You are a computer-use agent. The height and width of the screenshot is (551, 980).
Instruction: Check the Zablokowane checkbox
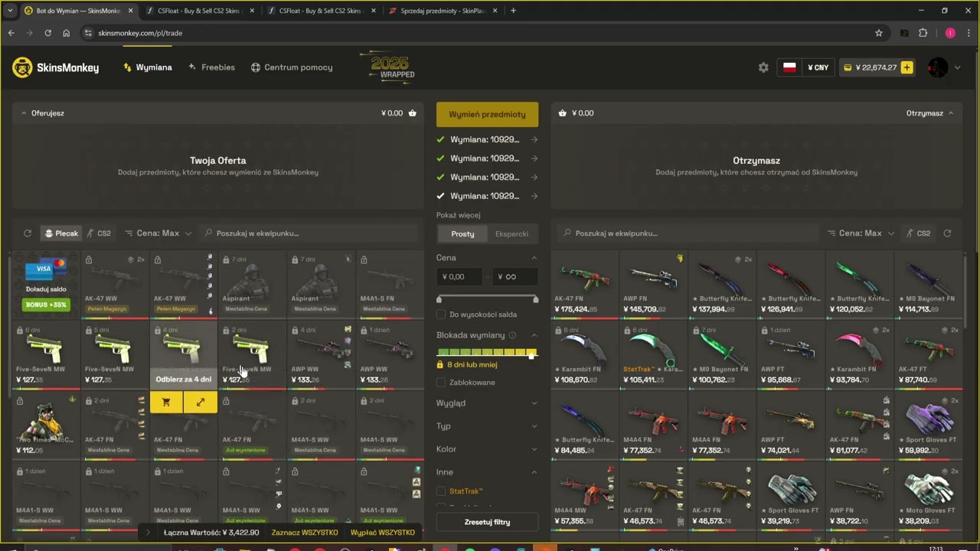click(x=441, y=383)
